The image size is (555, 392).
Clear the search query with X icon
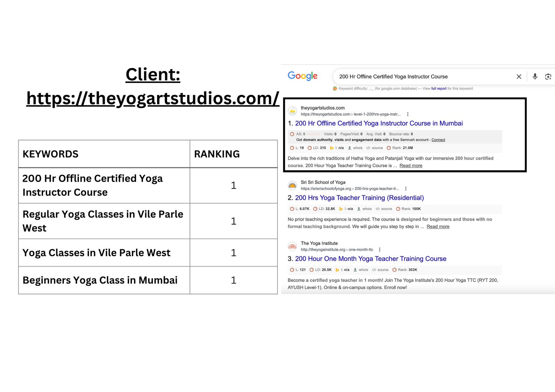[x=519, y=77]
